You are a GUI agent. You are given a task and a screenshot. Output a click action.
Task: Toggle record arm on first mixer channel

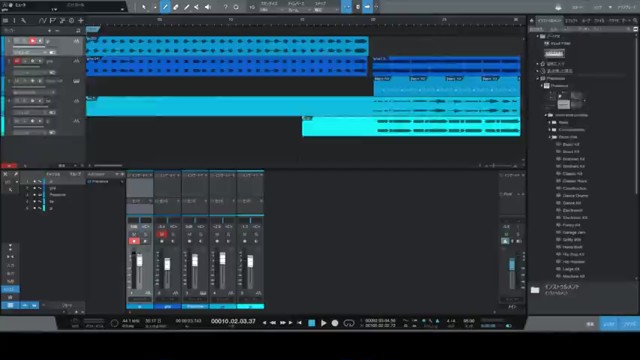(134, 241)
